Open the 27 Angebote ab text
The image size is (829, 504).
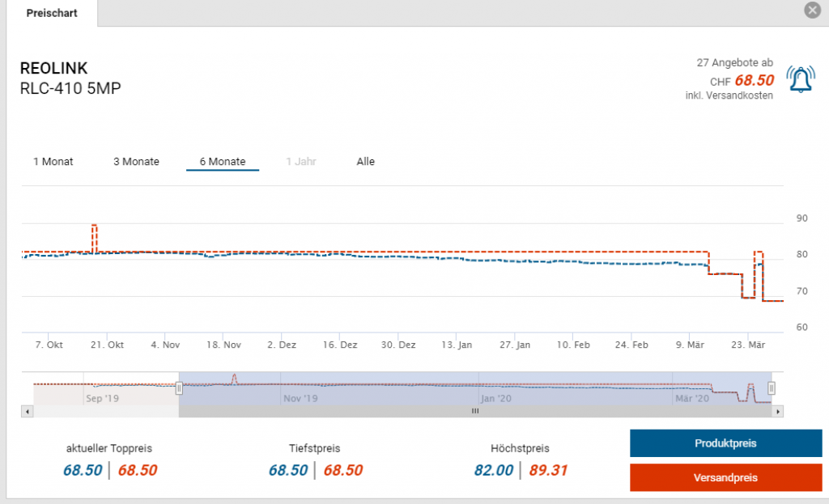tap(734, 62)
